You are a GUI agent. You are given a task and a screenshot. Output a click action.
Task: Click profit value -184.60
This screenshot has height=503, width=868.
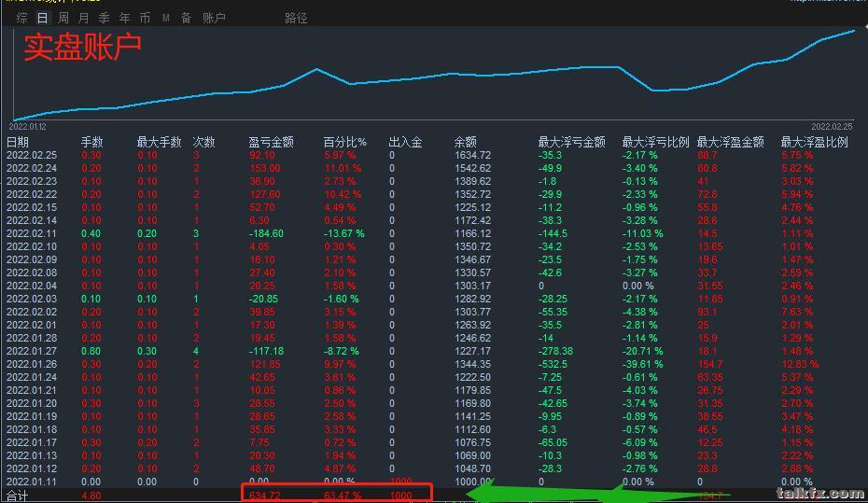click(266, 233)
